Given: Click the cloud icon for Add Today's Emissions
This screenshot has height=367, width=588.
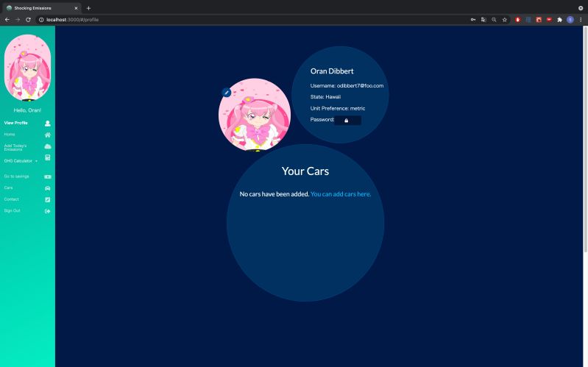Looking at the screenshot, I should pos(48,146).
